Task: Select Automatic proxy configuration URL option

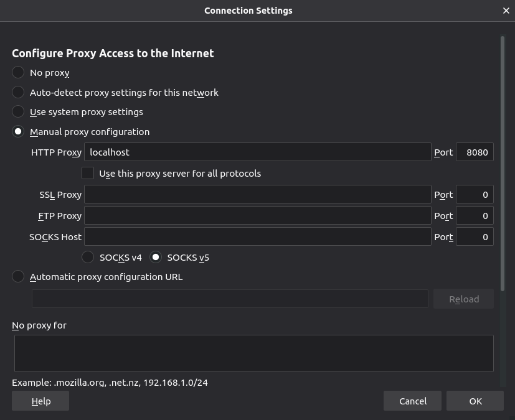Action: [x=19, y=277]
